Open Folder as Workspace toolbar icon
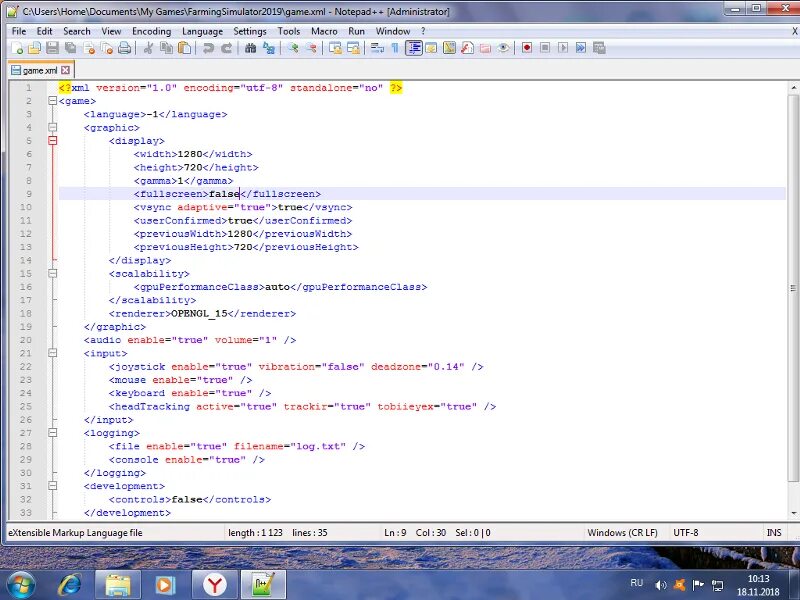This screenshot has height=600, width=800. 485,48
